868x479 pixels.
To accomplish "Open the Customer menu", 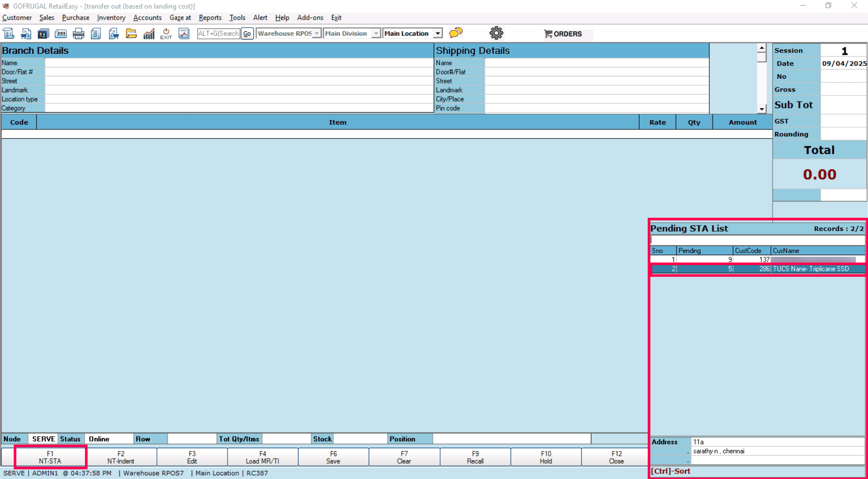I will click(x=17, y=18).
